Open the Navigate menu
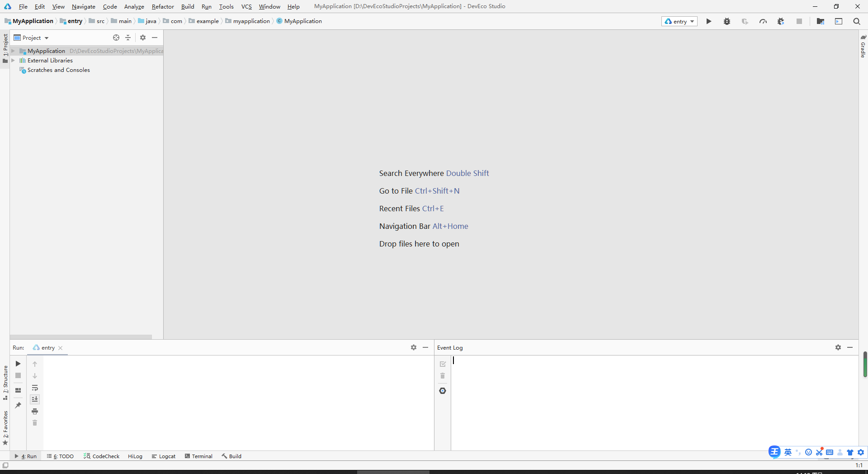 click(x=84, y=6)
